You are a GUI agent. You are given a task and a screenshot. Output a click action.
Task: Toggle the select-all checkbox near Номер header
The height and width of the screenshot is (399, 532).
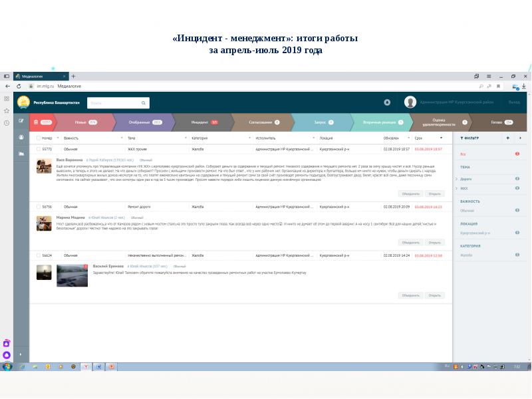[x=39, y=138]
